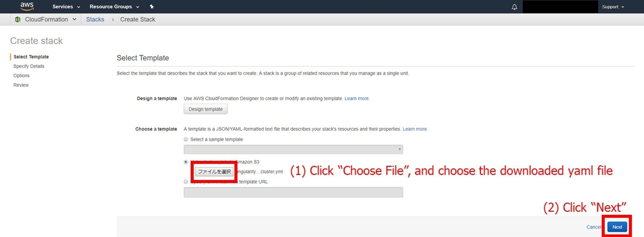Go to Specify Details step

pos(29,66)
